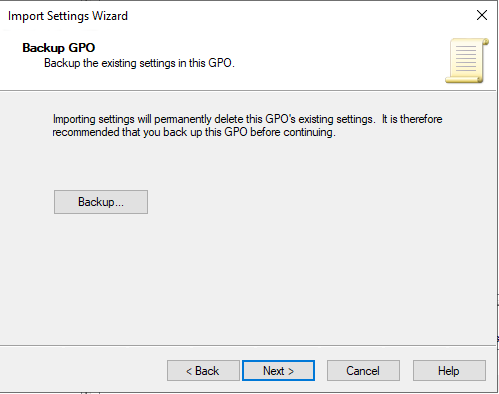Click the empty gray area below Backup...
The width and height of the screenshot is (499, 394).
click(248, 278)
